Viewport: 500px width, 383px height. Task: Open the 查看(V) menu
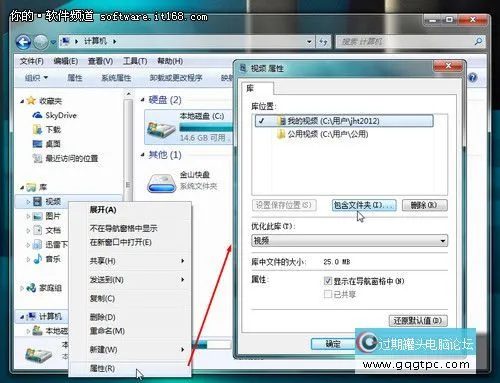click(x=100, y=61)
